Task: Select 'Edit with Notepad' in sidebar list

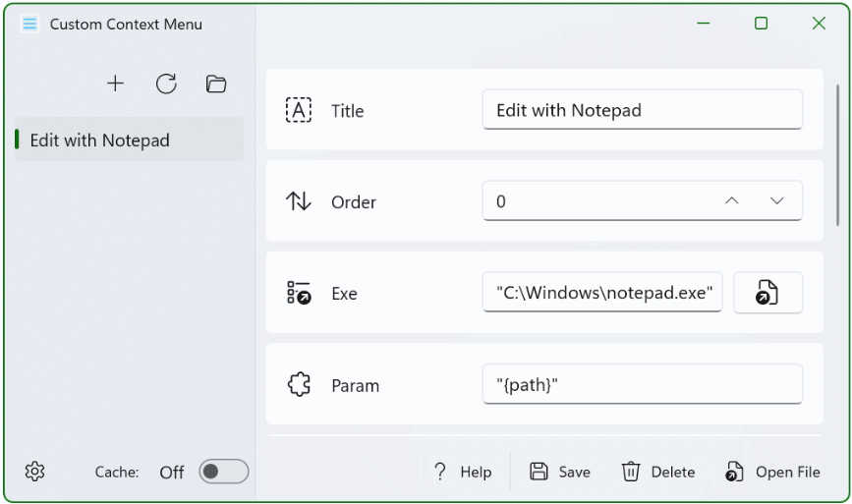Action: [130, 140]
